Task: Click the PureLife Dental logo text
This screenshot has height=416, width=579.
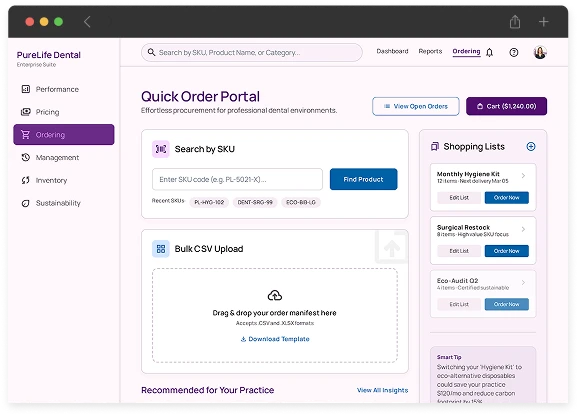Action: pos(49,55)
